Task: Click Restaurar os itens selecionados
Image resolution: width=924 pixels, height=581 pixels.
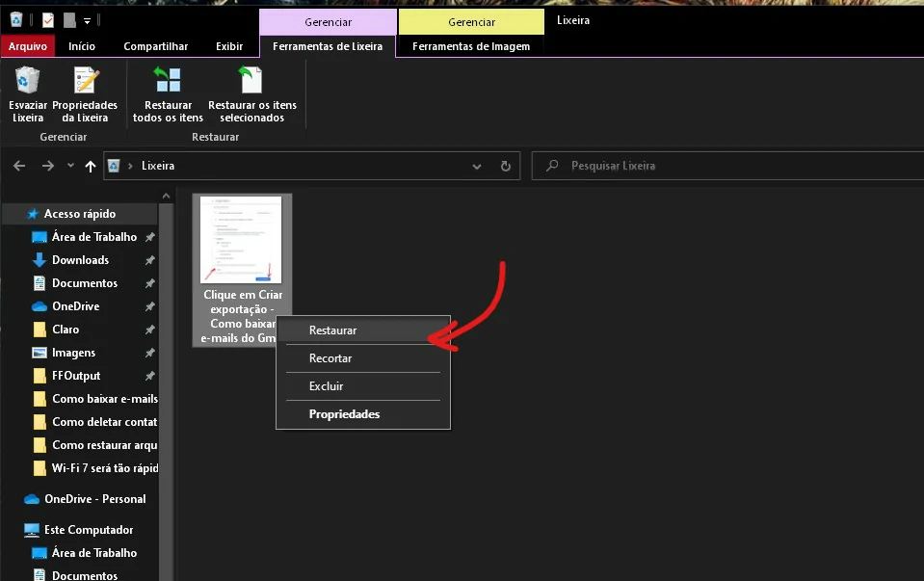Action: [x=252, y=94]
